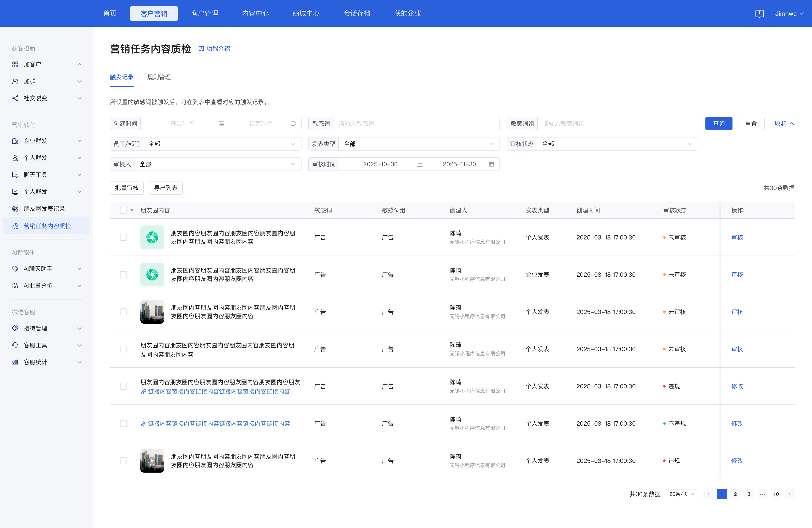Check the 企业发表 row checkbox

coord(123,274)
